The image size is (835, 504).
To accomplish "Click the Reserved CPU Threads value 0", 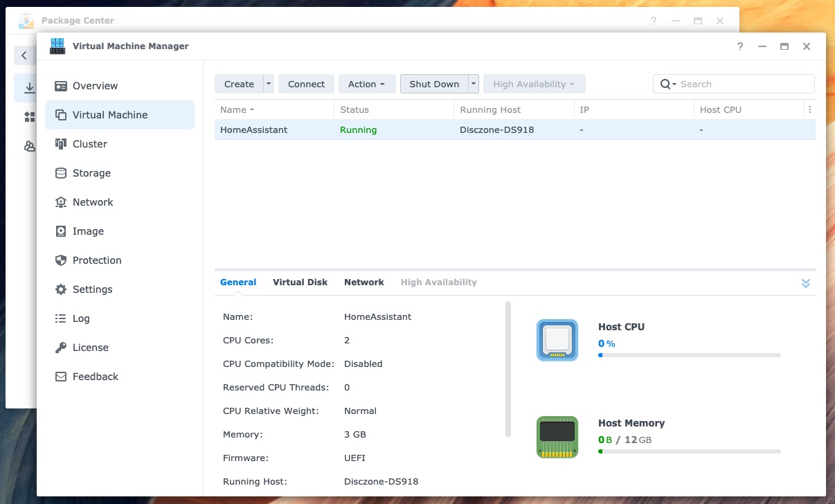I will pyautogui.click(x=347, y=387).
